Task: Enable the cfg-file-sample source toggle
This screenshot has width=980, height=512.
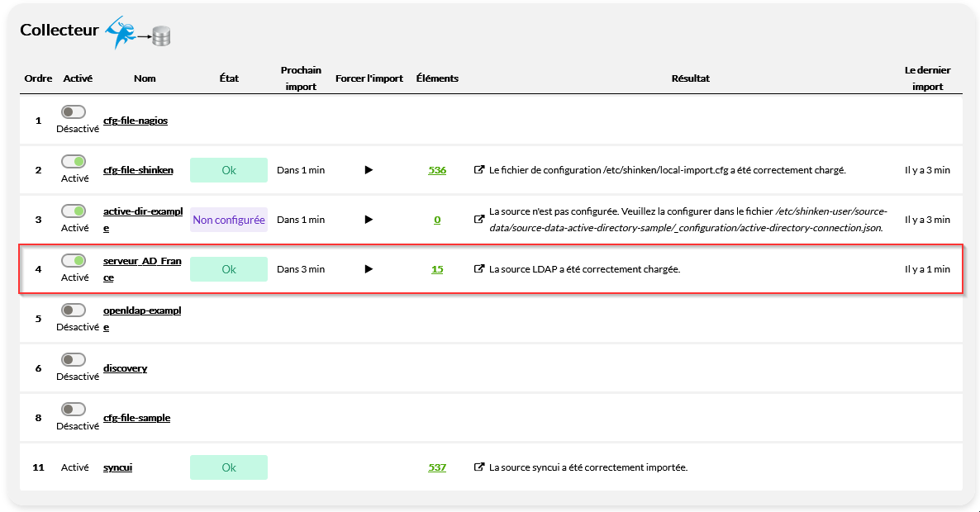Action: [x=74, y=410]
